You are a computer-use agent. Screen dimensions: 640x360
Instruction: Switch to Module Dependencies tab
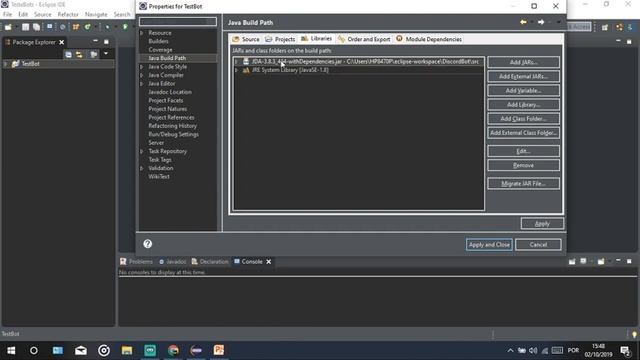click(429, 39)
